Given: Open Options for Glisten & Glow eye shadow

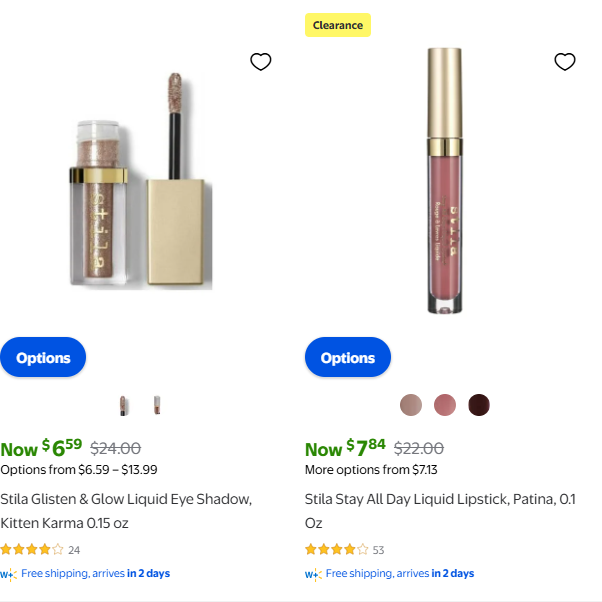Looking at the screenshot, I should (43, 358).
